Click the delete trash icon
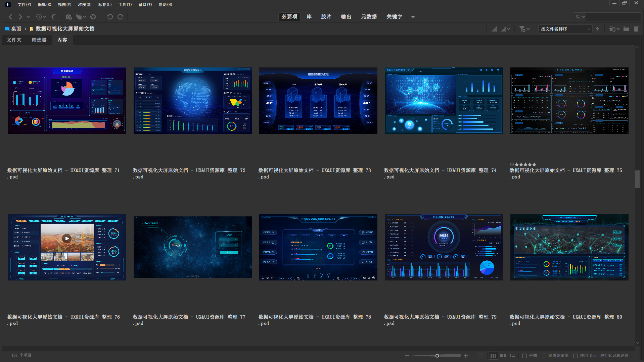644x362 pixels. (x=636, y=29)
